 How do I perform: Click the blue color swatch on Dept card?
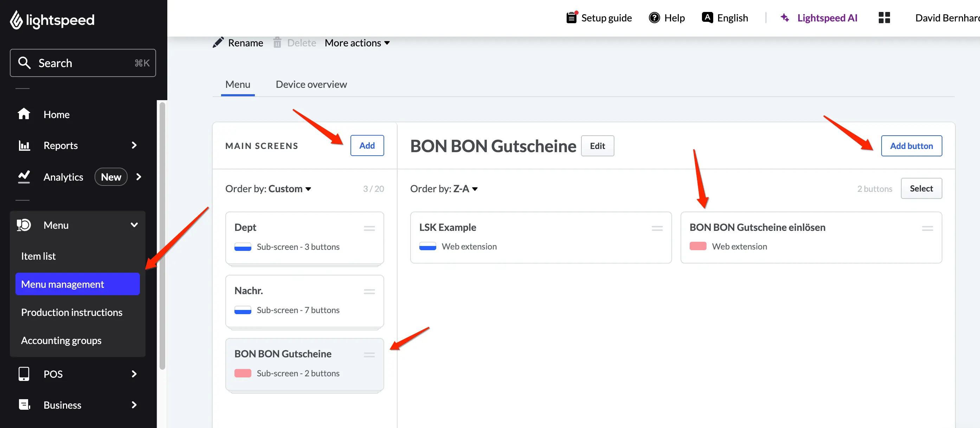[x=243, y=247]
